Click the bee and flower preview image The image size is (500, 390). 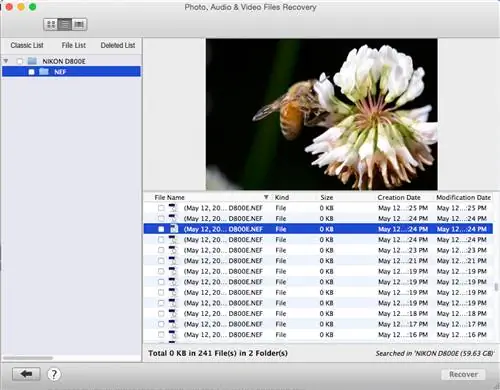[x=322, y=114]
